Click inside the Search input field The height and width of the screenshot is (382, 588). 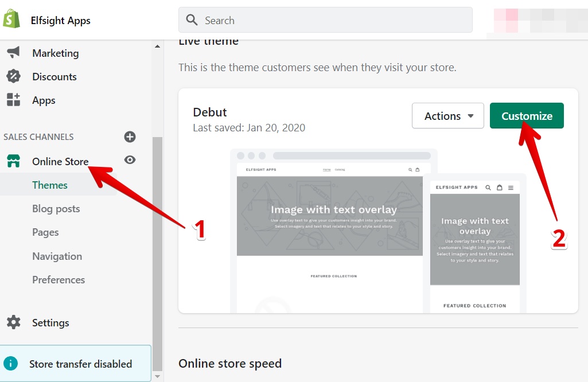325,20
